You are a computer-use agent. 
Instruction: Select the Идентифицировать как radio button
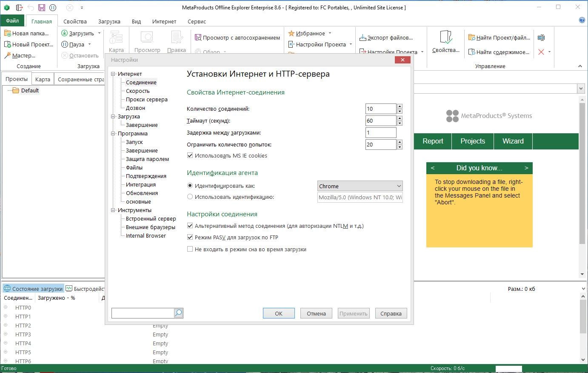pyautogui.click(x=190, y=186)
